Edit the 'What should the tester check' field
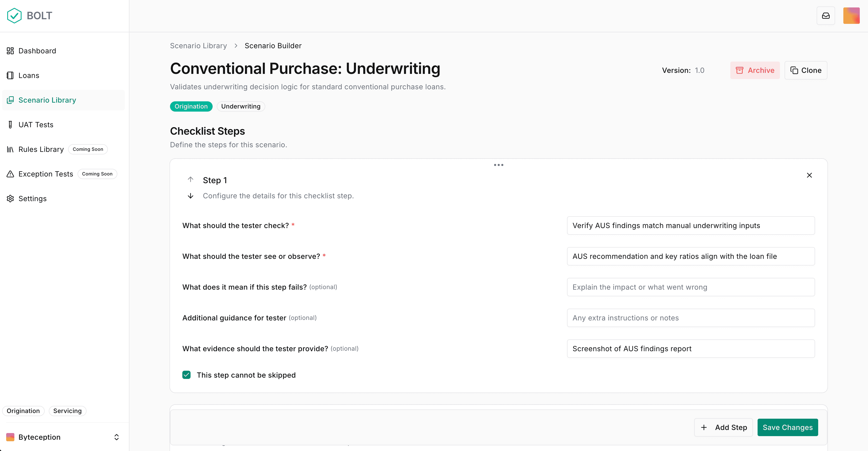This screenshot has width=868, height=451. [x=691, y=225]
